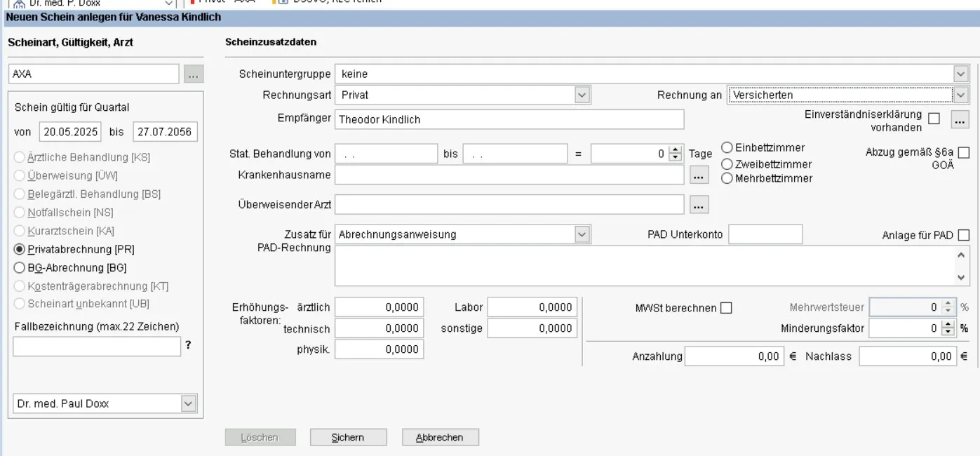Toggle Abzug gemäß §6a GOÄ checkbox
Image resolution: width=980 pixels, height=456 pixels.
tap(963, 153)
